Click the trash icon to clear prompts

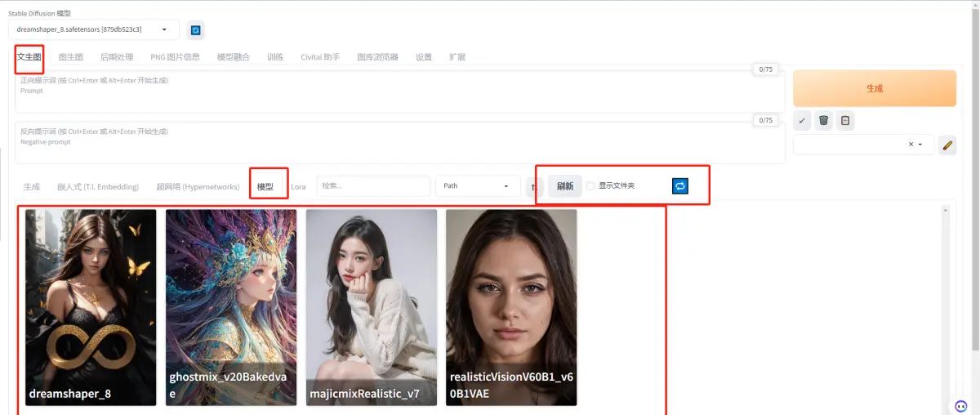point(823,121)
